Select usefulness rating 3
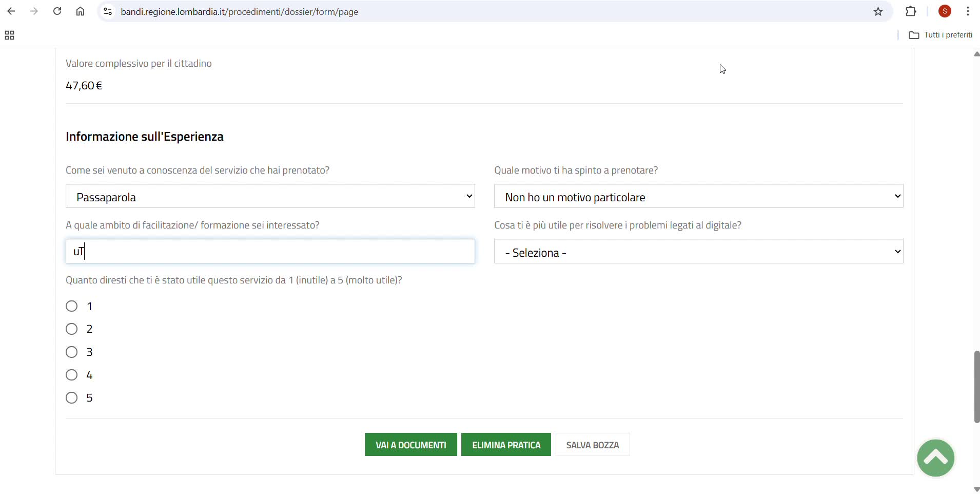 72,352
